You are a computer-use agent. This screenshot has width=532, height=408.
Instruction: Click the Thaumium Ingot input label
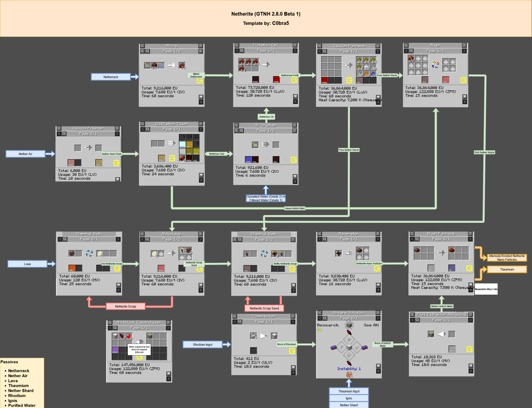click(349, 391)
